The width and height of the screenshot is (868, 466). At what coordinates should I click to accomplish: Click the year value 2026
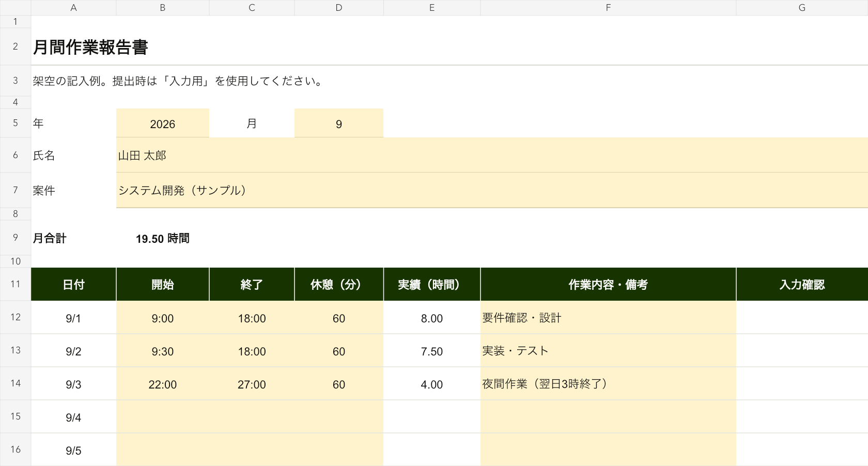click(163, 123)
